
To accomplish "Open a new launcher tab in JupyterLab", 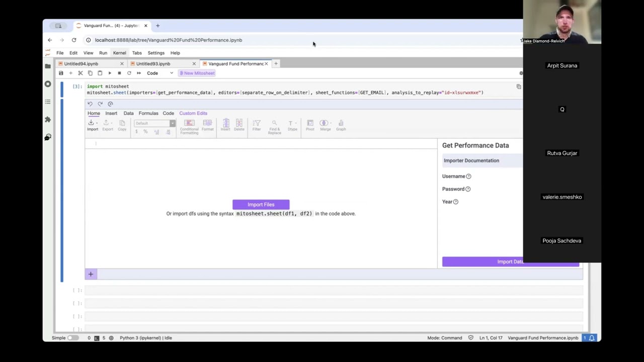I will [276, 64].
